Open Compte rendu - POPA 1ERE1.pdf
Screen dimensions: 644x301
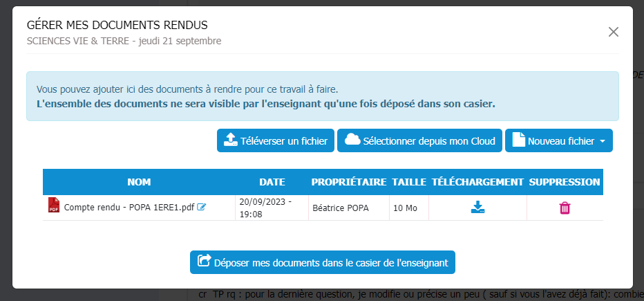point(129,207)
